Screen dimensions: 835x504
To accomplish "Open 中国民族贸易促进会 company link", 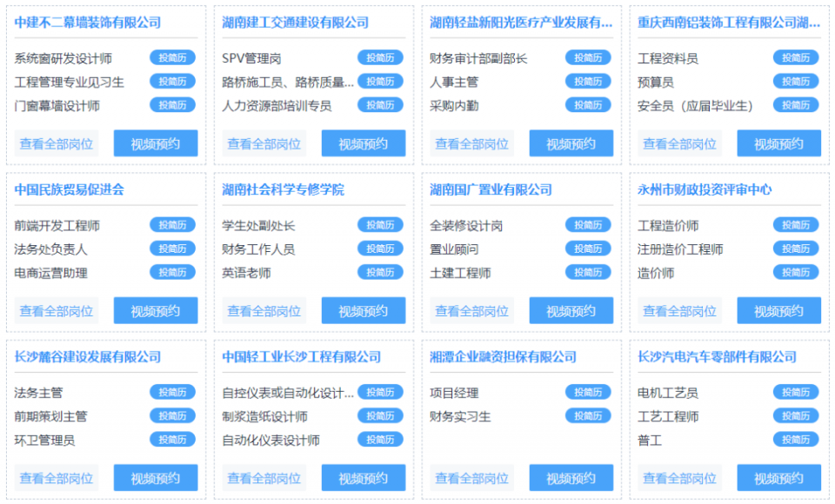I will [70, 189].
